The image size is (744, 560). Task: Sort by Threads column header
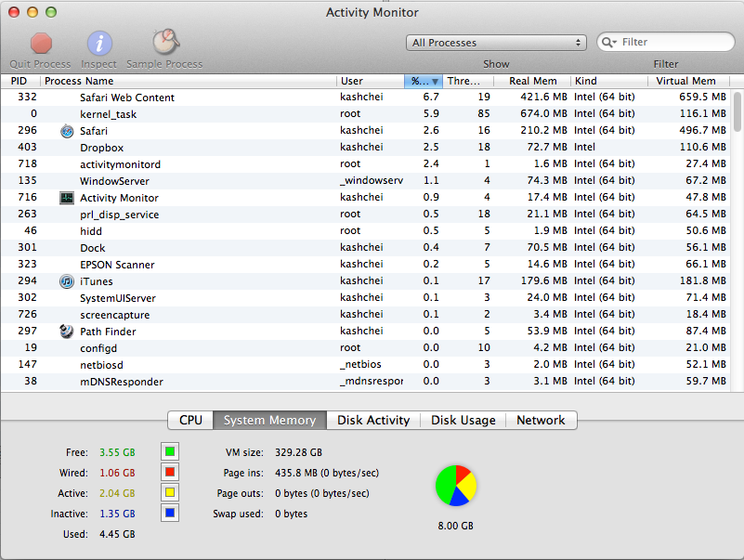click(468, 81)
